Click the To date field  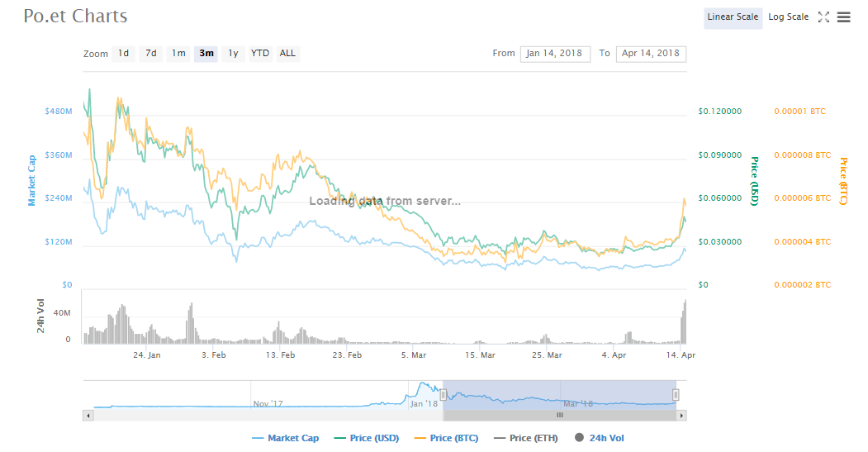point(651,54)
